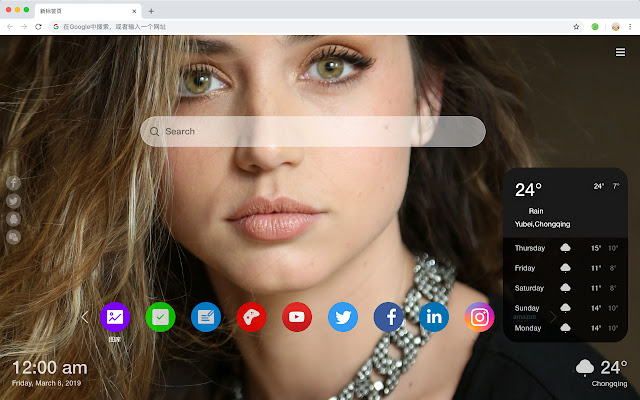
Task: Share via Twitter icon in left sidebar
Action: coord(14,201)
